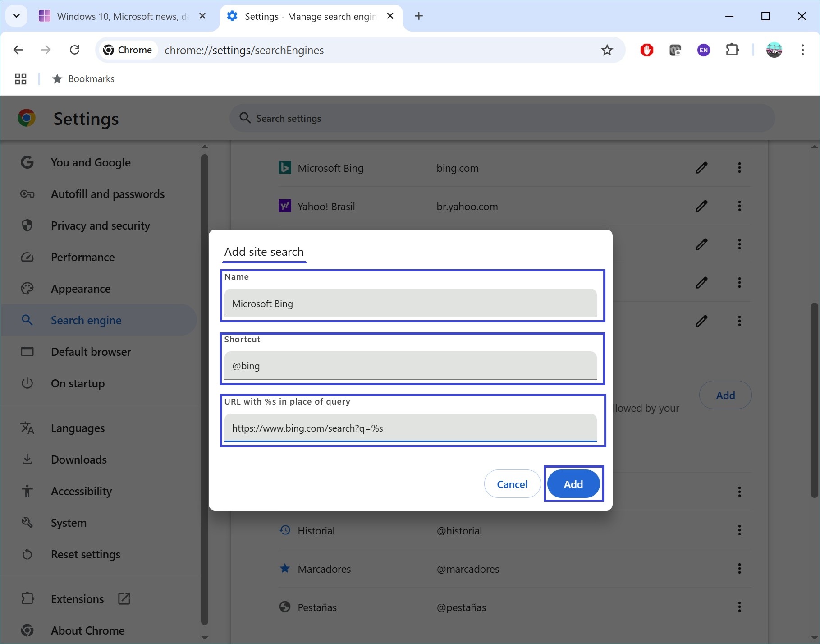This screenshot has height=644, width=820.
Task: Go back with the browser back arrow
Action: [18, 50]
